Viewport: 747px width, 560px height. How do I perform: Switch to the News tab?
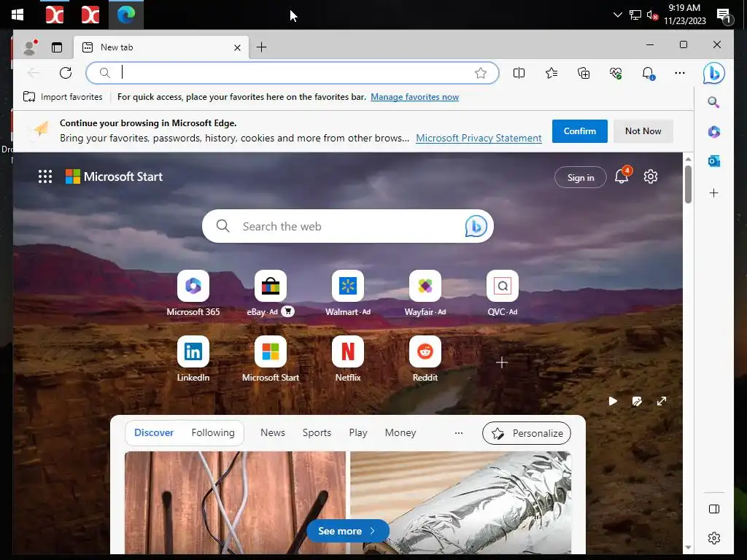(x=273, y=432)
